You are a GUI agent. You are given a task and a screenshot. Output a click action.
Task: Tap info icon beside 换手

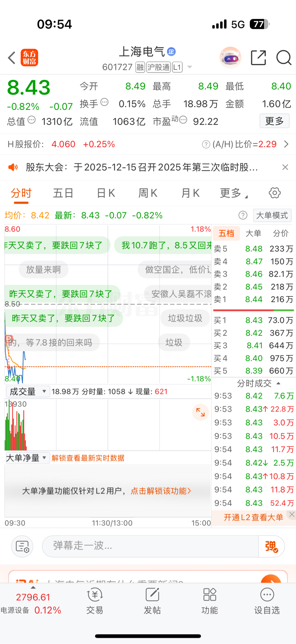(x=104, y=102)
